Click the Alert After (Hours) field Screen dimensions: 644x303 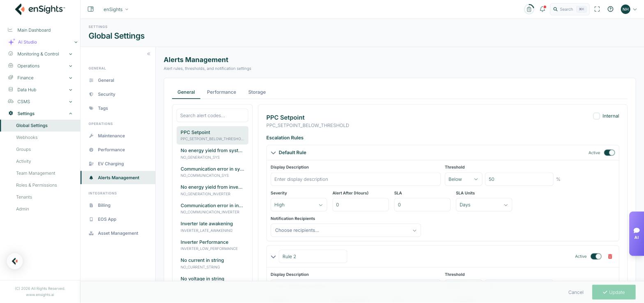coord(361,205)
